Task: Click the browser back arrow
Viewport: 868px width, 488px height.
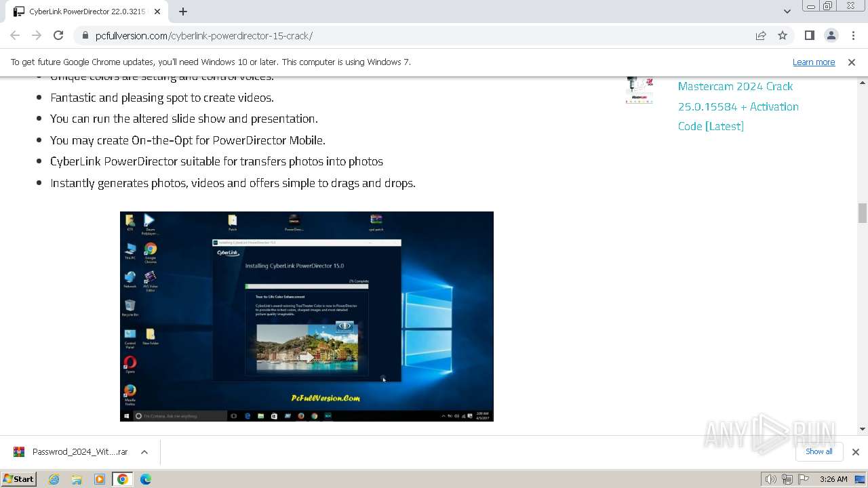Action: [x=15, y=35]
